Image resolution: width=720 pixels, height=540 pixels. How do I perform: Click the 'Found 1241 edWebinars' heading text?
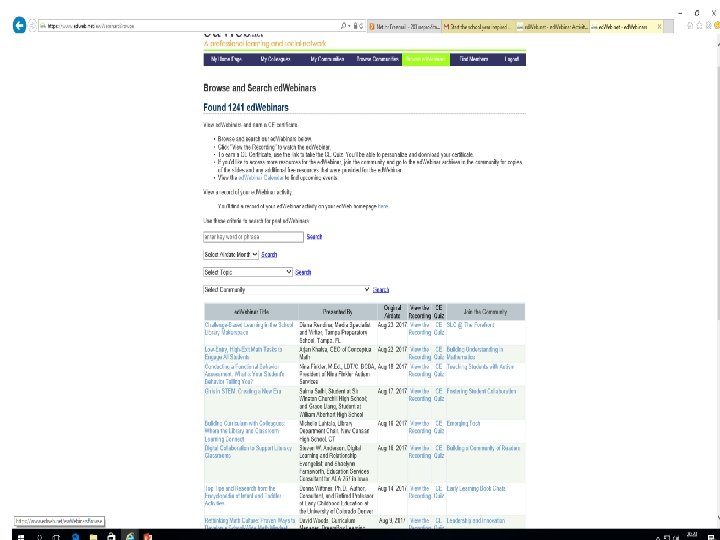click(x=246, y=107)
